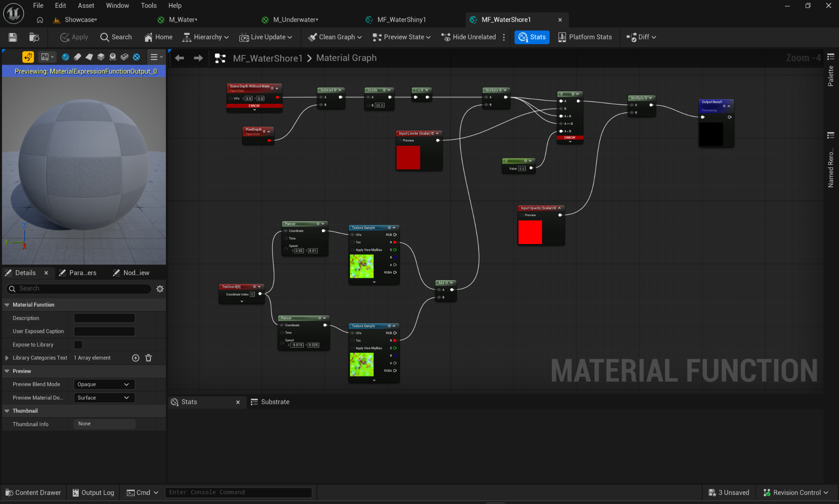839x504 pixels.
Task: Switch to the M_Underwater tab
Action: (295, 20)
